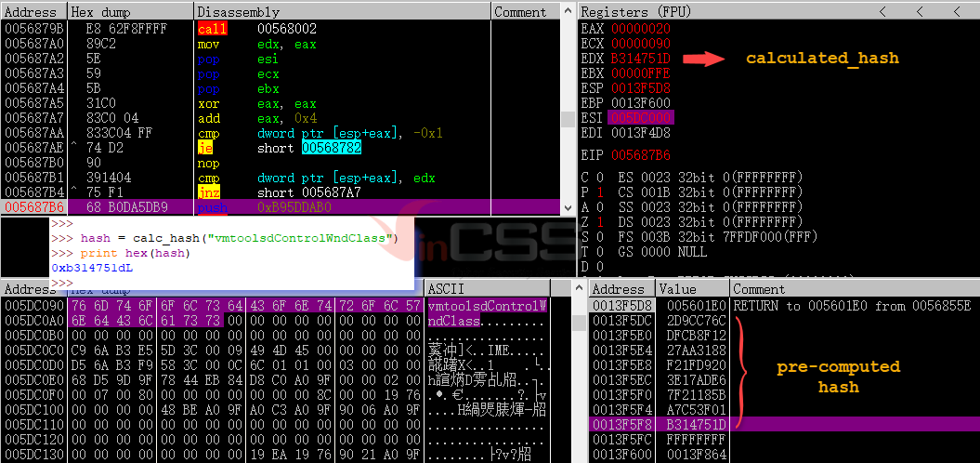
Task: Select the 'mov edx, eax' instruction
Action: point(280,45)
